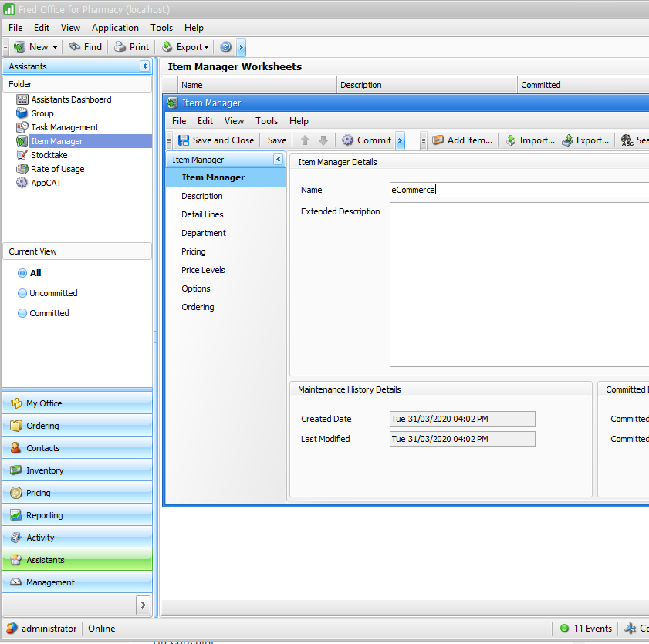
Task: Go to the Pricing section in Item Manager
Action: [194, 251]
